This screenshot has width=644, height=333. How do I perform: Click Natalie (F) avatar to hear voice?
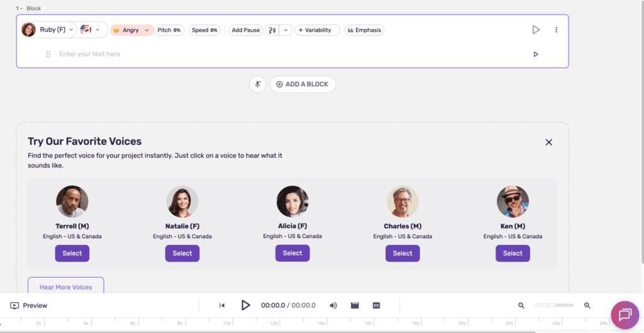[x=182, y=201]
